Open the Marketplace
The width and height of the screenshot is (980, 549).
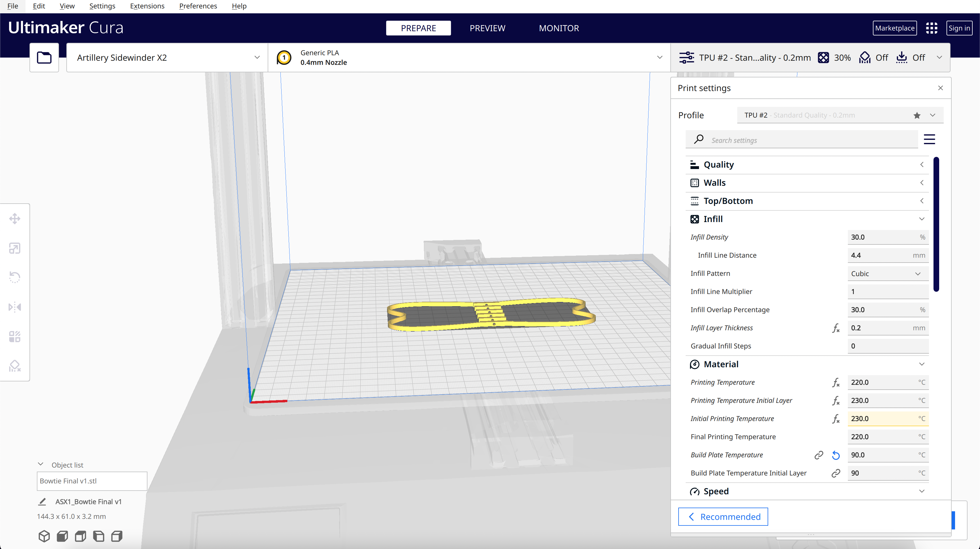click(x=894, y=28)
